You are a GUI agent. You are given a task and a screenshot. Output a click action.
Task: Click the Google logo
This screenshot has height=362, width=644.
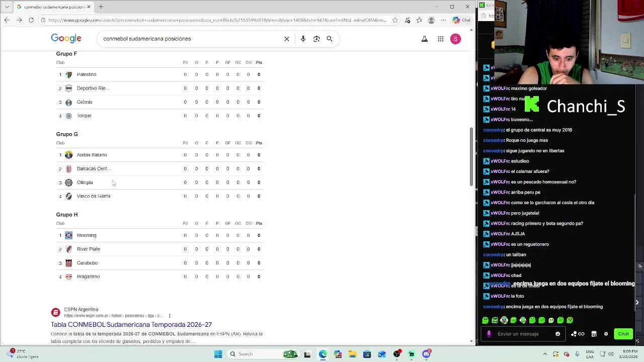pos(66,39)
